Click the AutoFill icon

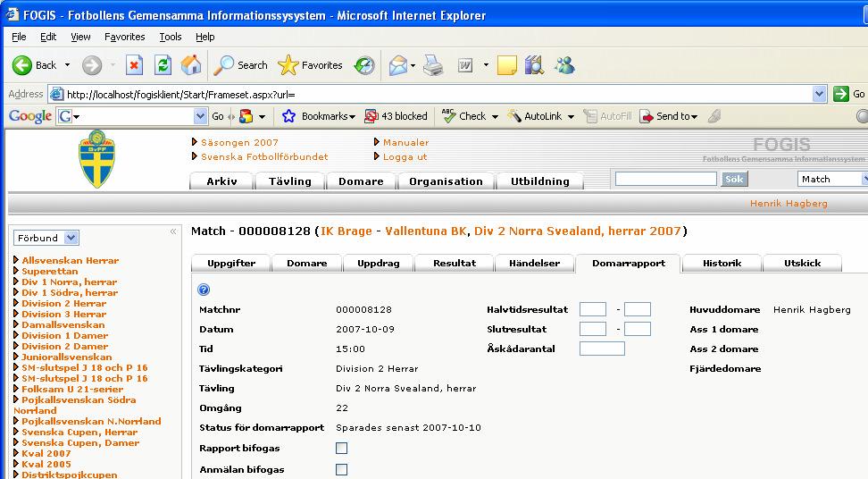pos(590,116)
